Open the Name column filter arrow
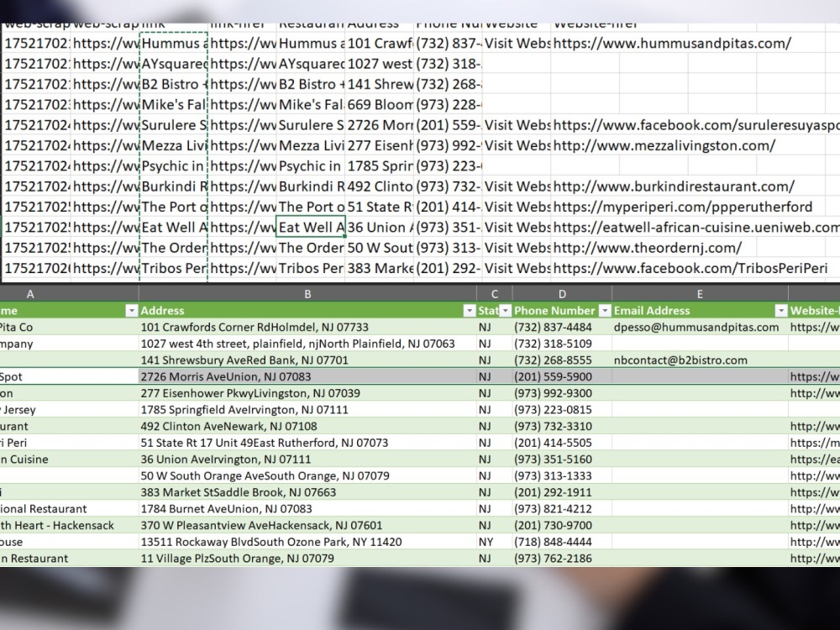This screenshot has height=630, width=840. point(131,311)
